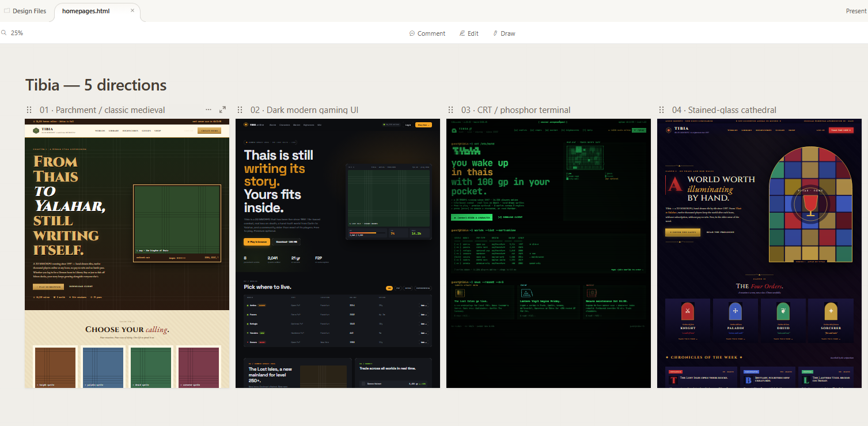Click the blue B chronicle drop cap
This screenshot has width=868, height=426.
[x=748, y=380]
